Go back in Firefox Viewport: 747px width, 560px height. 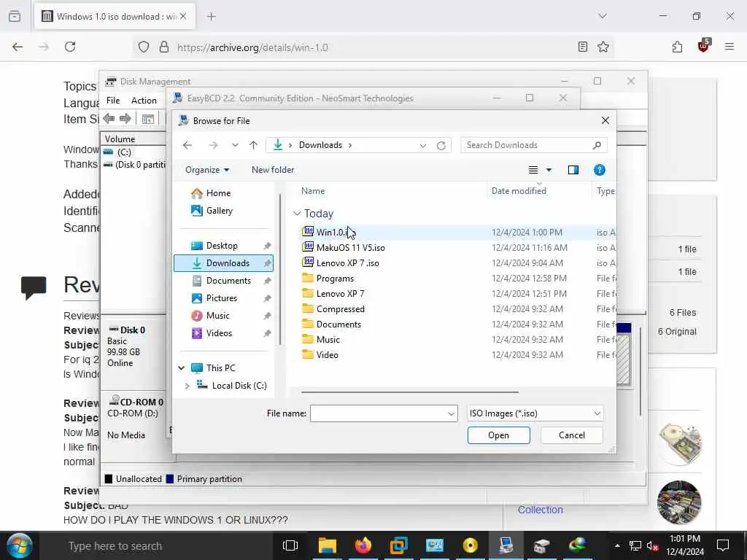[x=18, y=47]
